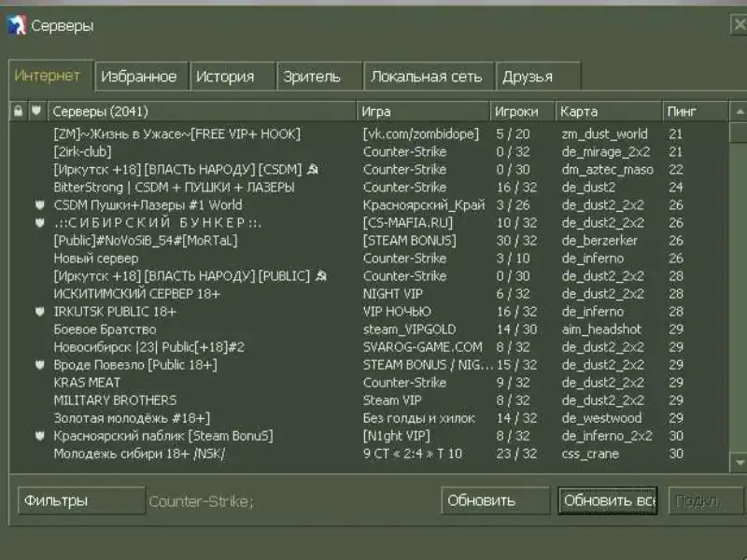Click game cell SVAROG-GAME.COM
The height and width of the screenshot is (560, 747).
coord(423,347)
